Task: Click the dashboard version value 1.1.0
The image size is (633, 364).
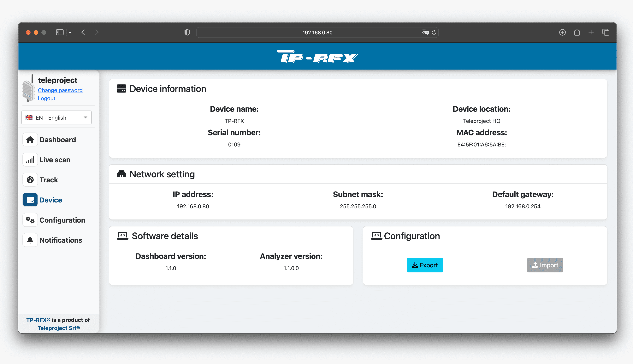Action: pyautogui.click(x=171, y=268)
